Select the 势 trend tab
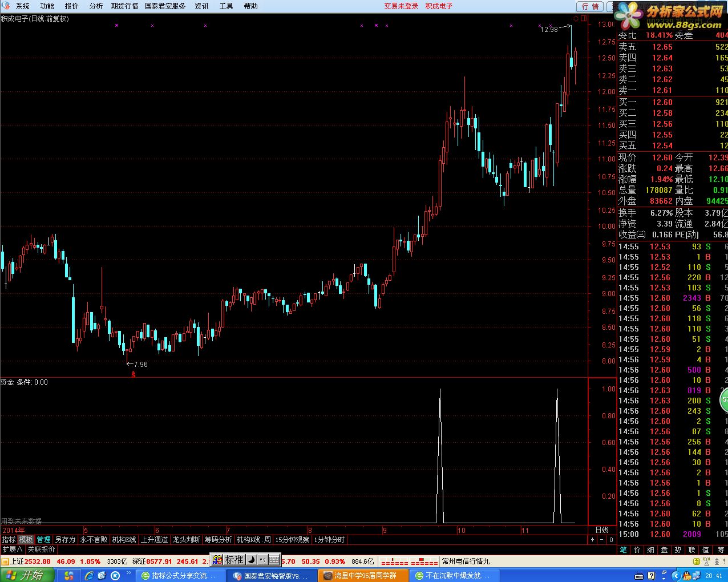 (x=678, y=549)
